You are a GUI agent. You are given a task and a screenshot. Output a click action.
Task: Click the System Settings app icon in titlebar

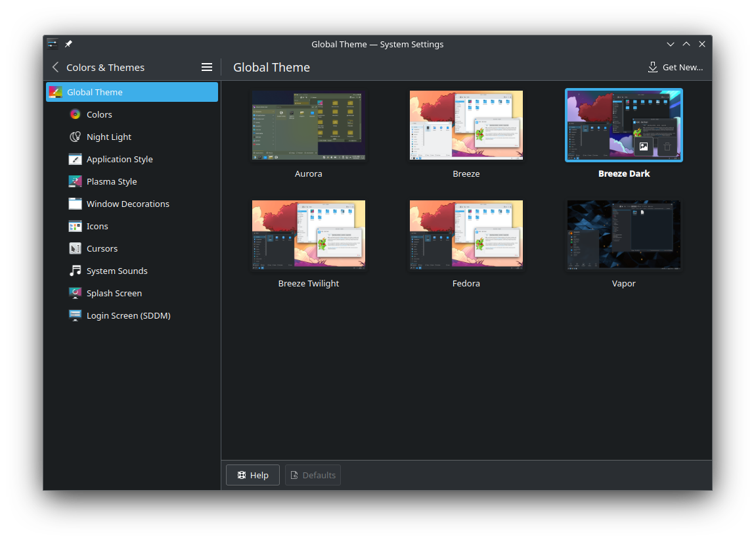click(x=53, y=44)
